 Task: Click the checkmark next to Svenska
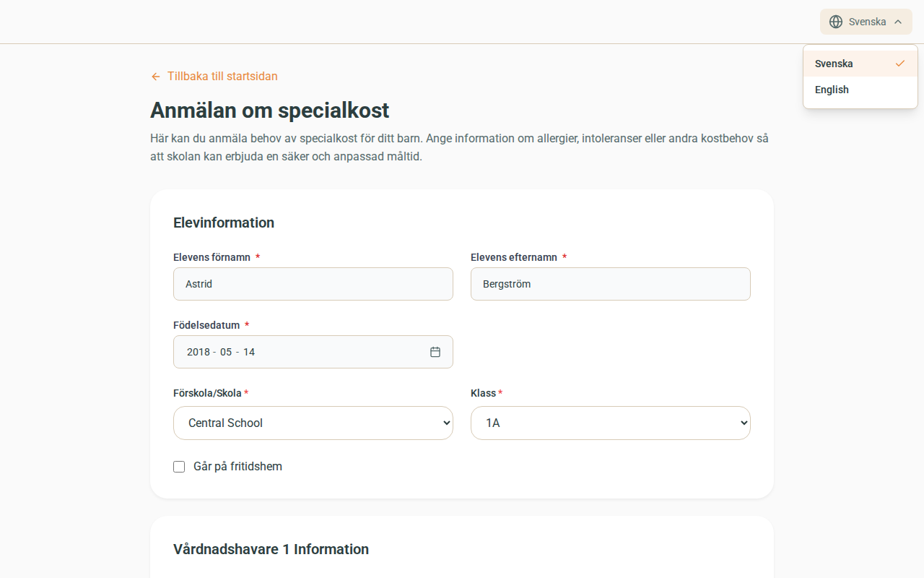point(900,64)
